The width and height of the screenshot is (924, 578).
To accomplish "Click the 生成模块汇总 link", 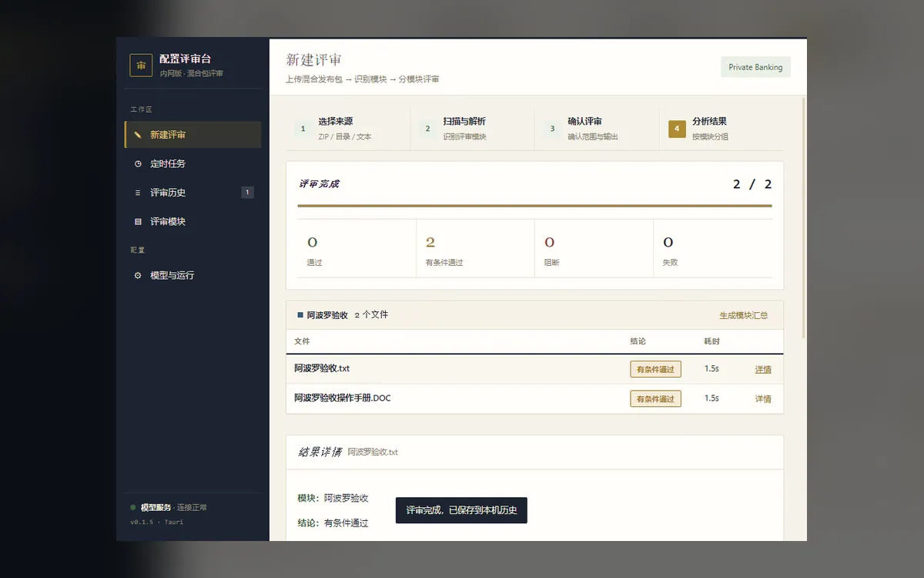I will (x=743, y=315).
